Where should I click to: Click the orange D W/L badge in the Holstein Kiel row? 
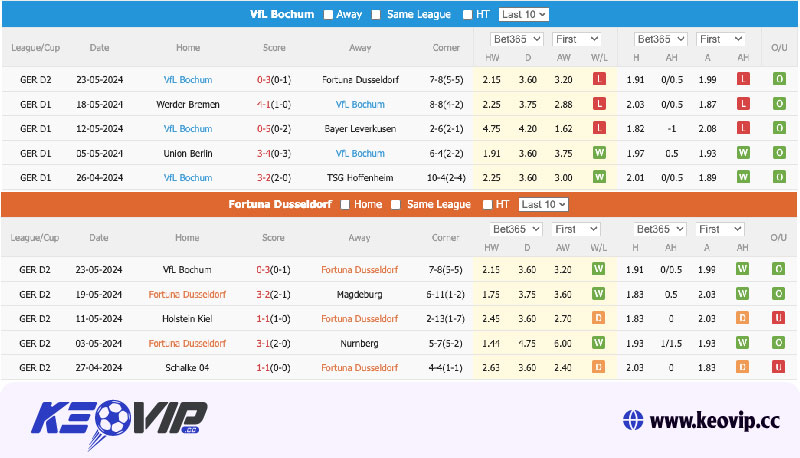pos(598,318)
